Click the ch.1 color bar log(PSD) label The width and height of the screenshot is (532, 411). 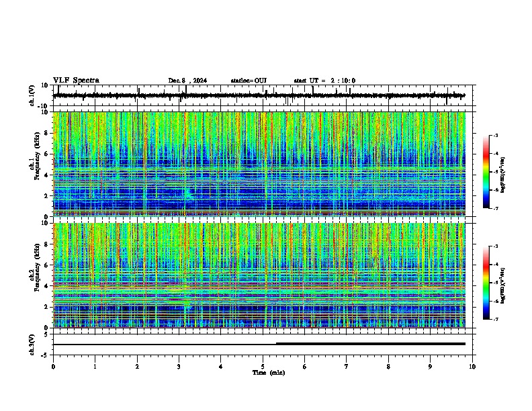tap(504, 175)
